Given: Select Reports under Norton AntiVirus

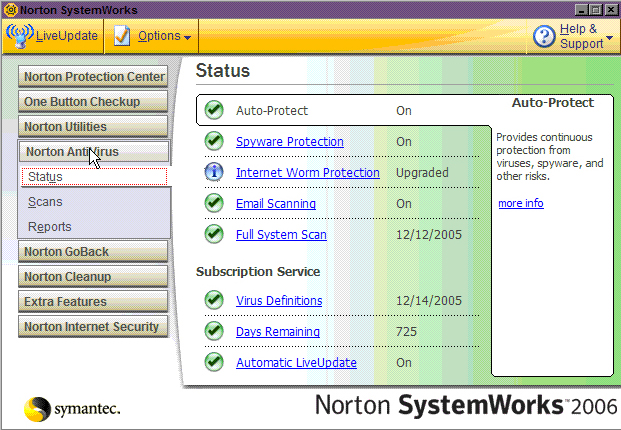Looking at the screenshot, I should [x=50, y=227].
